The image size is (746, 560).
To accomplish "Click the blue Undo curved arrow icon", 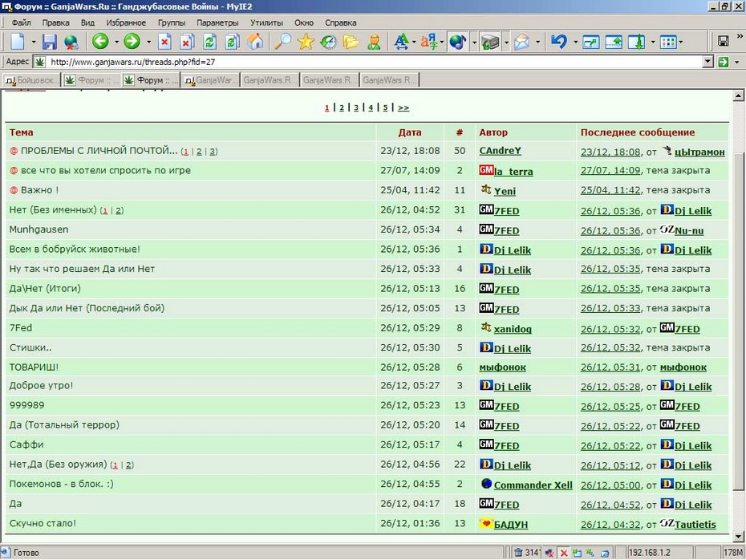I will tap(558, 42).
